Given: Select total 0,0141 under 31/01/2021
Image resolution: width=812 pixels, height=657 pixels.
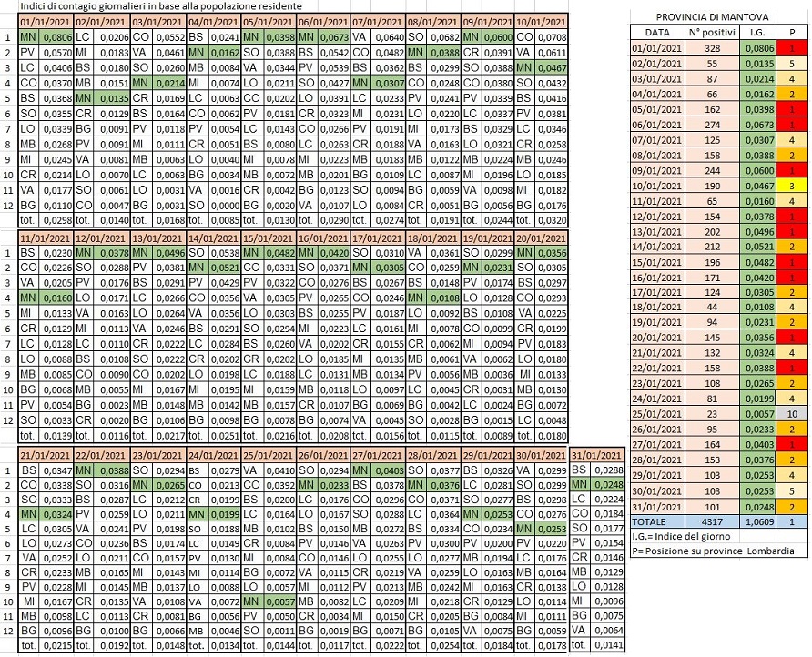Looking at the screenshot, I should coord(608,644).
